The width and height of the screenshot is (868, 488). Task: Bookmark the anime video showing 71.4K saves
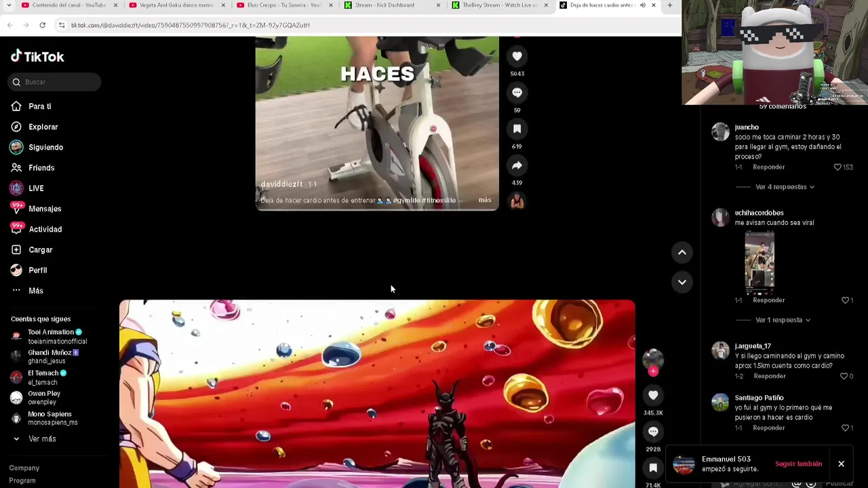[653, 468]
